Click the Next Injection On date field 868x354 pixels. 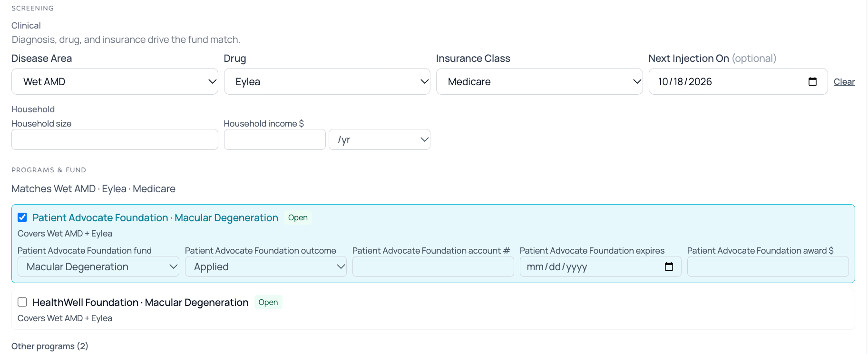[738, 81]
